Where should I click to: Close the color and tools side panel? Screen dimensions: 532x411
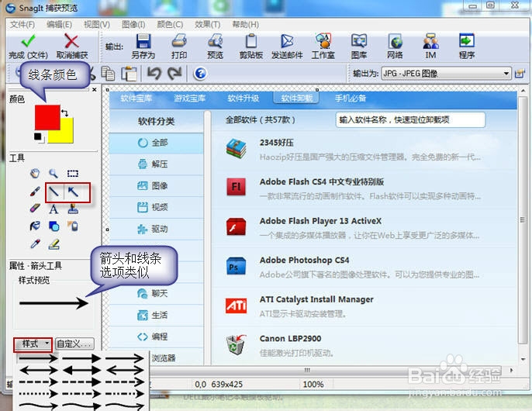point(95,90)
